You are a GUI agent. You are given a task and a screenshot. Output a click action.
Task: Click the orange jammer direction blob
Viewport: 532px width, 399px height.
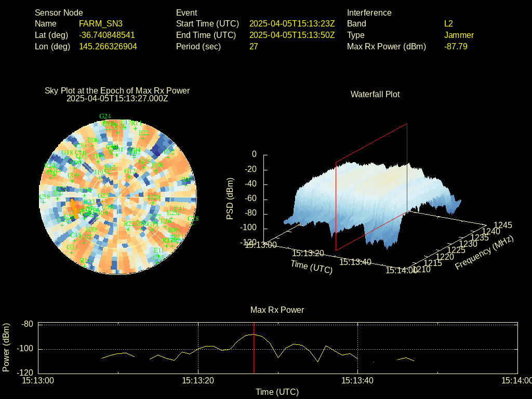click(x=74, y=208)
